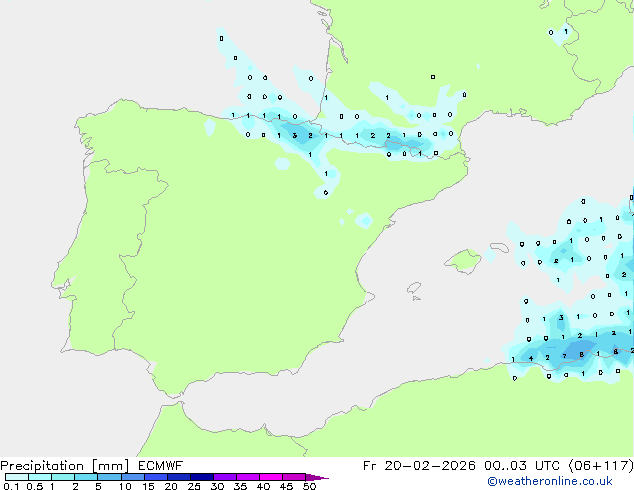Click Mallorca island on the map
634x490 pixels.
[x=463, y=261]
